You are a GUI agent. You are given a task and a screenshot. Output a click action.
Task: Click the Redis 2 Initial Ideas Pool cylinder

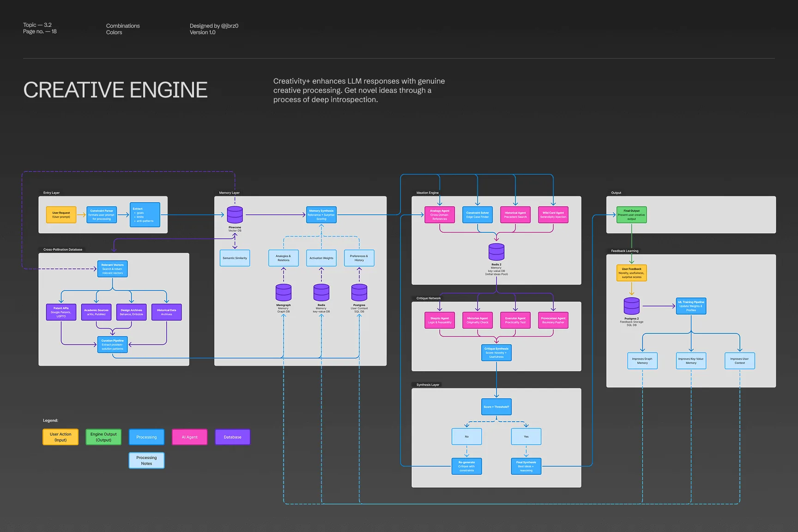click(496, 252)
